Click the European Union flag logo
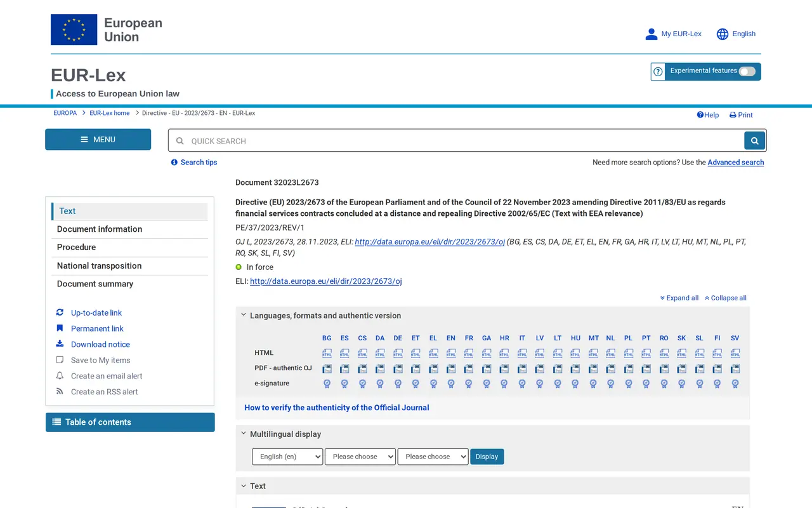The image size is (812, 508). coord(74,30)
